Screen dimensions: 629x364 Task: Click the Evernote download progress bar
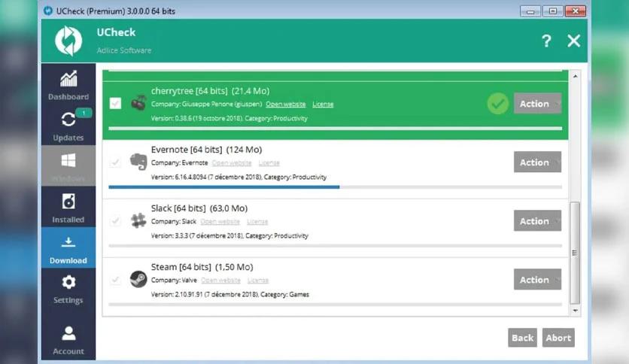pos(336,187)
